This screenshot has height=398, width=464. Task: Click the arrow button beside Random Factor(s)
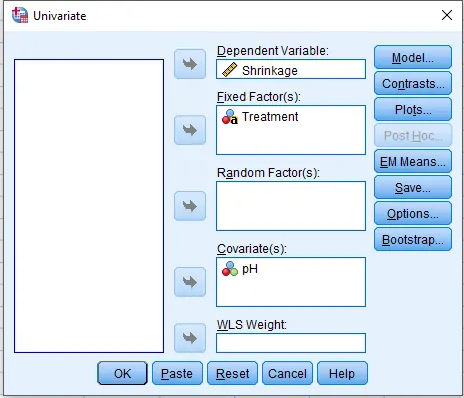pos(190,206)
